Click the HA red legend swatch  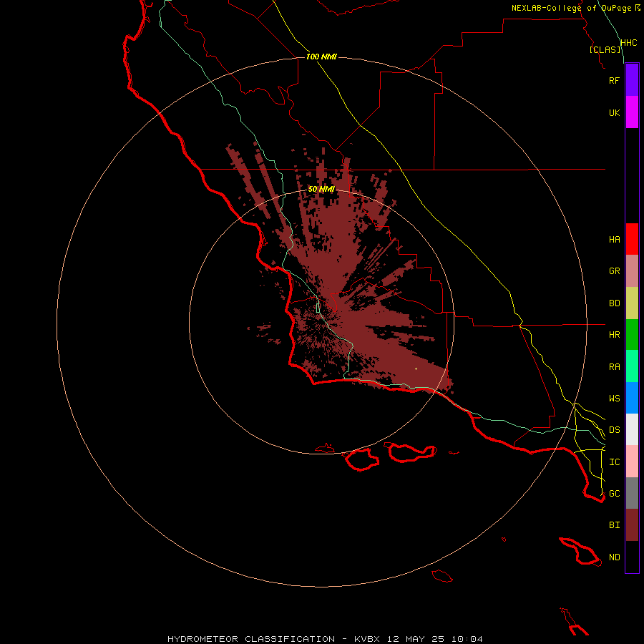click(632, 239)
